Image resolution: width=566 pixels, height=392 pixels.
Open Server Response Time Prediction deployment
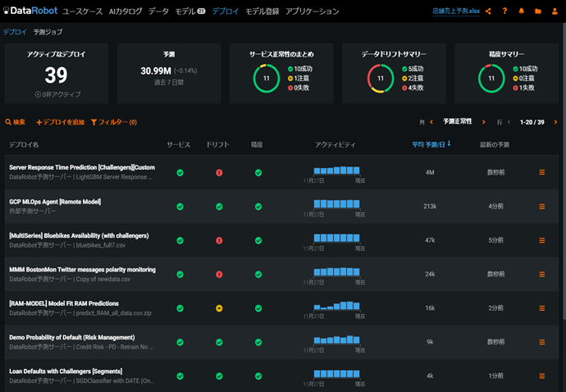(82, 167)
